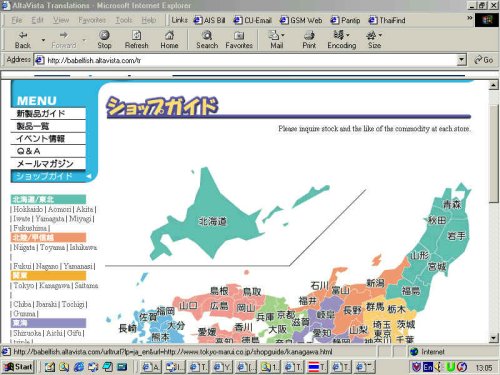Open the Favorites toolbar button
500x375 pixels.
[239, 40]
